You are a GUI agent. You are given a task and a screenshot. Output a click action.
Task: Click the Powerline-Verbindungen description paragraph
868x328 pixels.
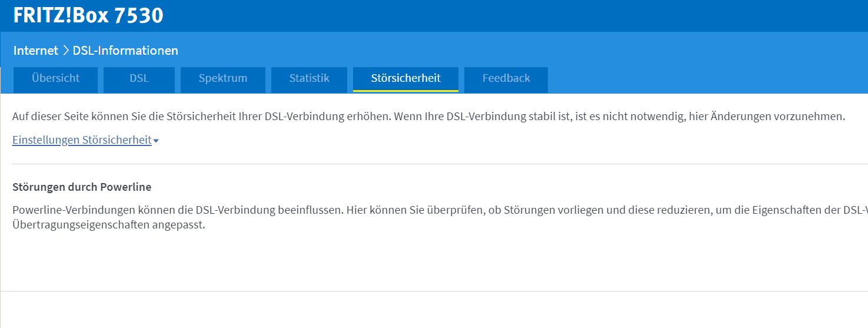click(440, 217)
